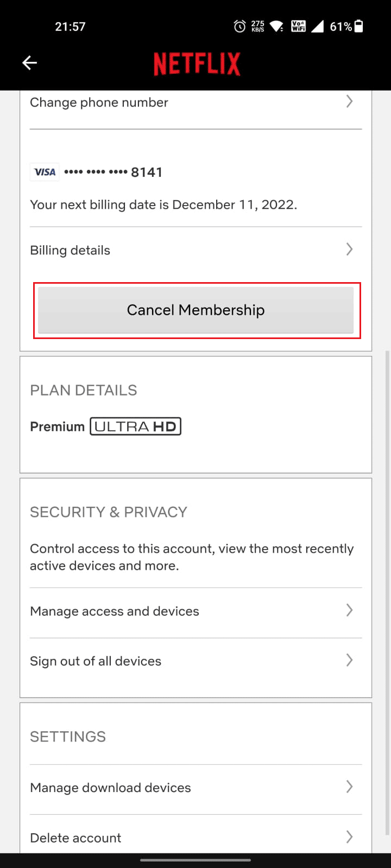
Task: Tap the back arrow icon
Action: (29, 63)
